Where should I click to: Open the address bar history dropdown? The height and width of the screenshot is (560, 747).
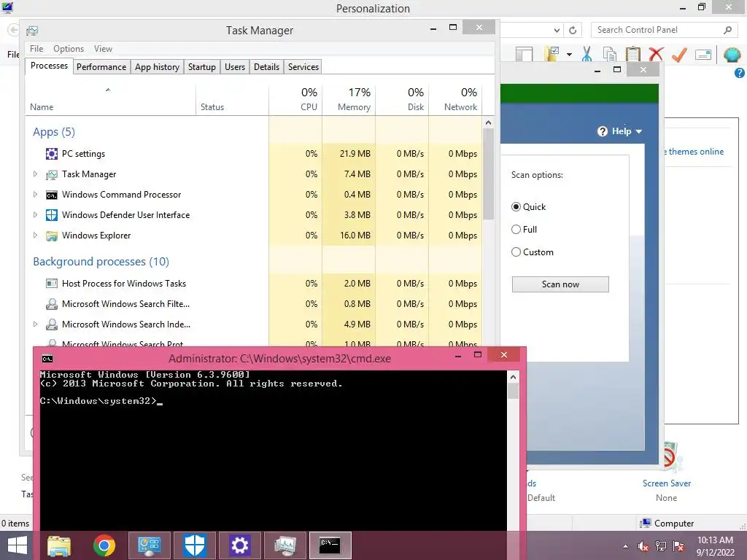pos(557,31)
